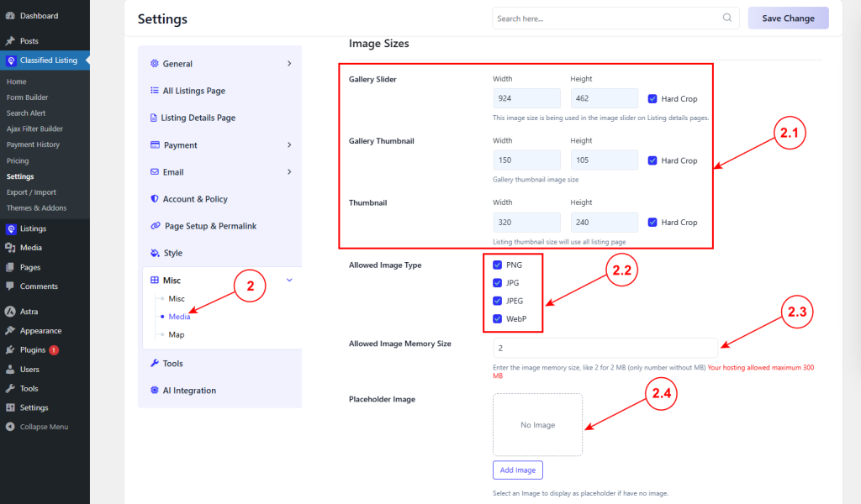Toggle the JPEG image type checkbox
The image size is (861, 504).
pyautogui.click(x=498, y=301)
